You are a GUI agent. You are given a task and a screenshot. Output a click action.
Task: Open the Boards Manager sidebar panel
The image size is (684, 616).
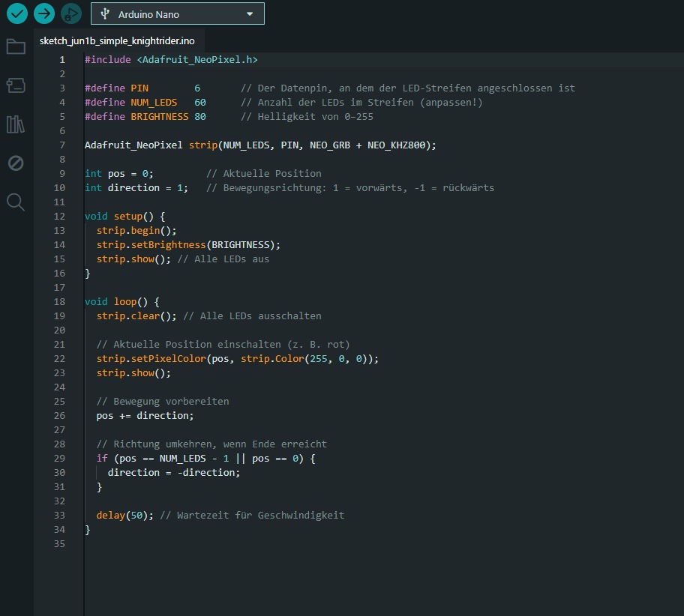16,85
